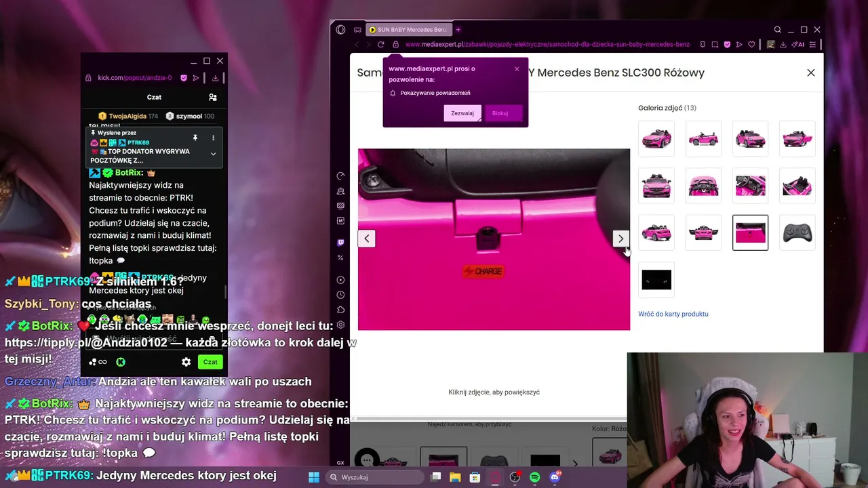Open the Twitch panel in Opera sidebar
This screenshot has width=868, height=488.
tap(340, 243)
